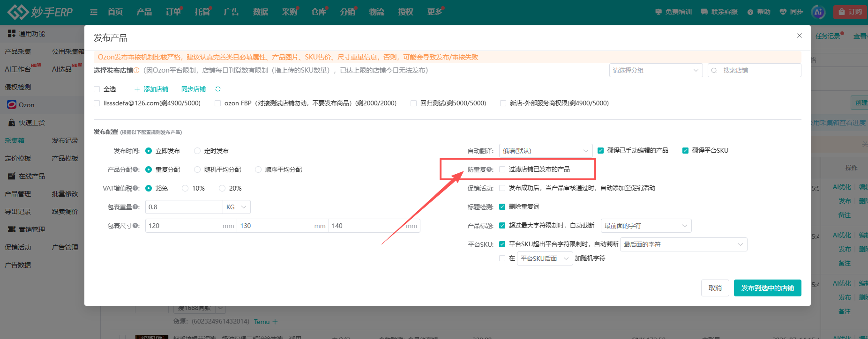Select 20% VAT radio button

[x=222, y=188]
